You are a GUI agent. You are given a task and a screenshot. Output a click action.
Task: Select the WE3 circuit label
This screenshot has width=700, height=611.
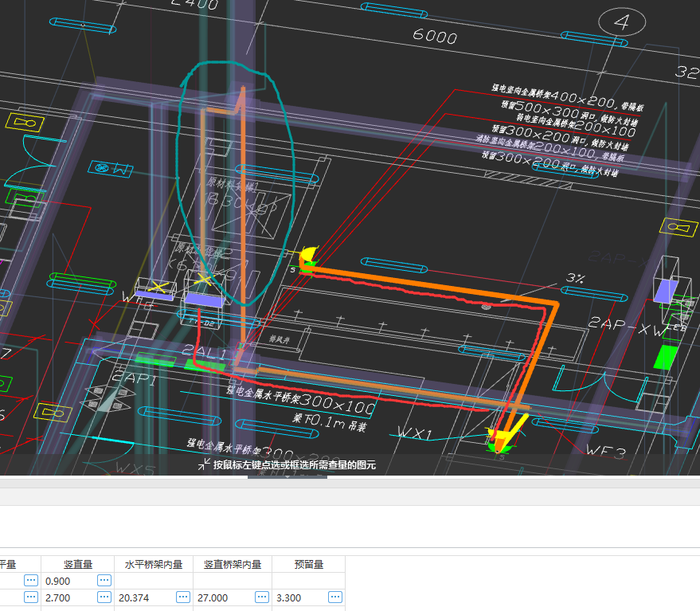(606, 451)
